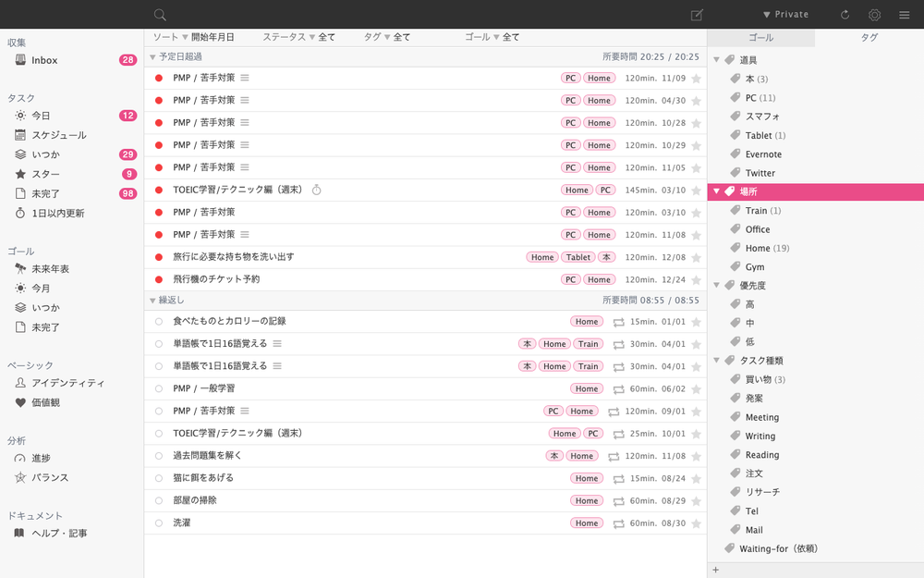The height and width of the screenshot is (578, 924).
Task: Collapse the 道具 tag group
Action: (x=717, y=59)
